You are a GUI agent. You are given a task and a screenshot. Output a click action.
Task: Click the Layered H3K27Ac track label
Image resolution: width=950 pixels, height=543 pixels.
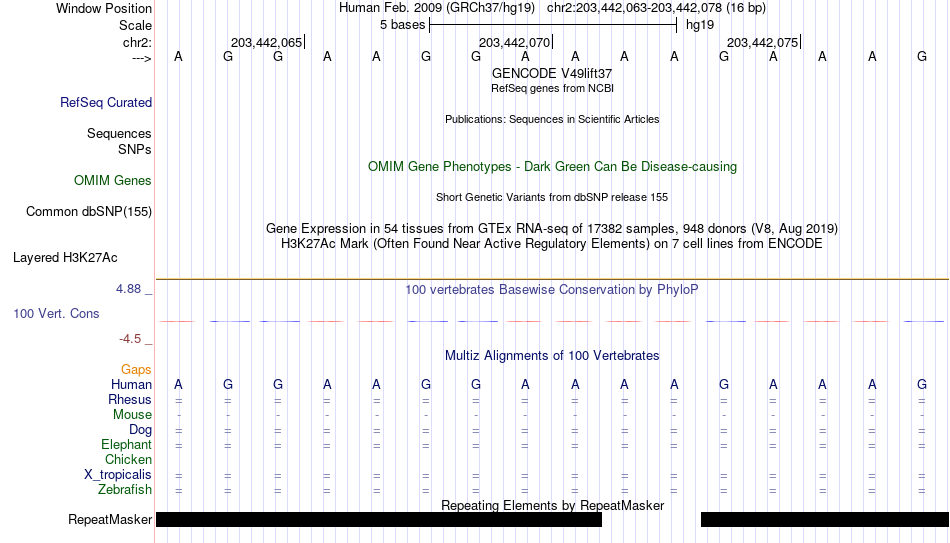coord(65,258)
